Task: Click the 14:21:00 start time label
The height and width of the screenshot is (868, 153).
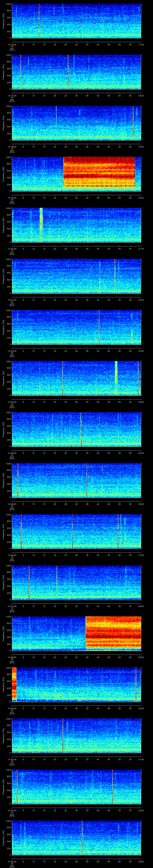Action: 12,300
